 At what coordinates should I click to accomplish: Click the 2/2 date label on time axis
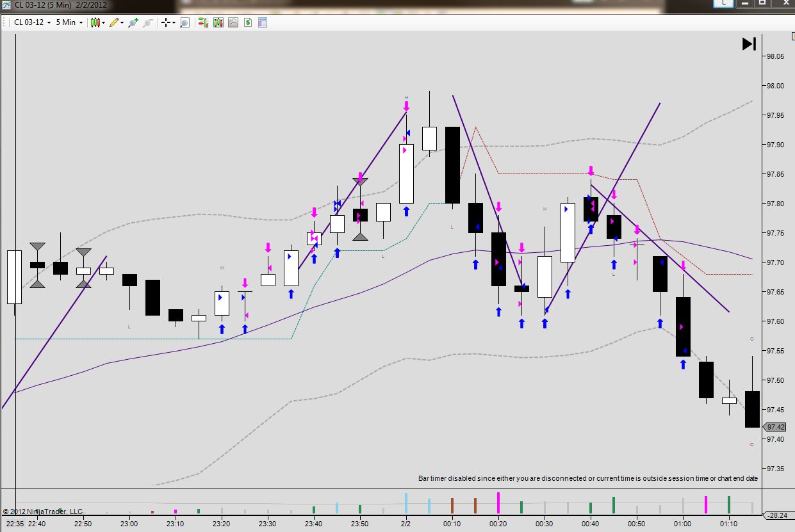click(x=406, y=524)
